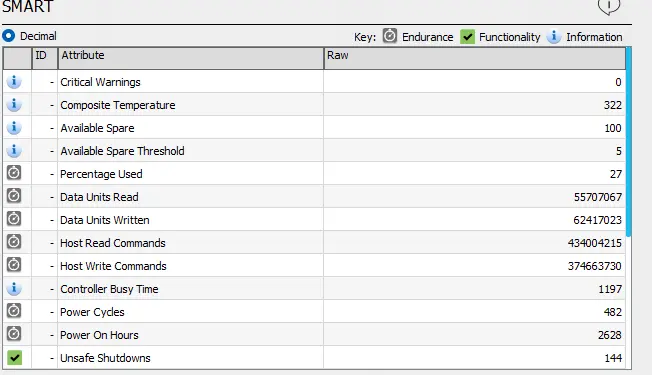The width and height of the screenshot is (652, 375).
Task: Click the endurance icon for Power On Hours
Action: tap(14, 333)
